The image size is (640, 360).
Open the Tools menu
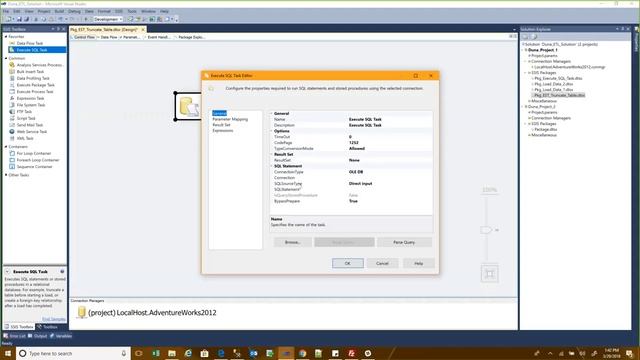(132, 11)
